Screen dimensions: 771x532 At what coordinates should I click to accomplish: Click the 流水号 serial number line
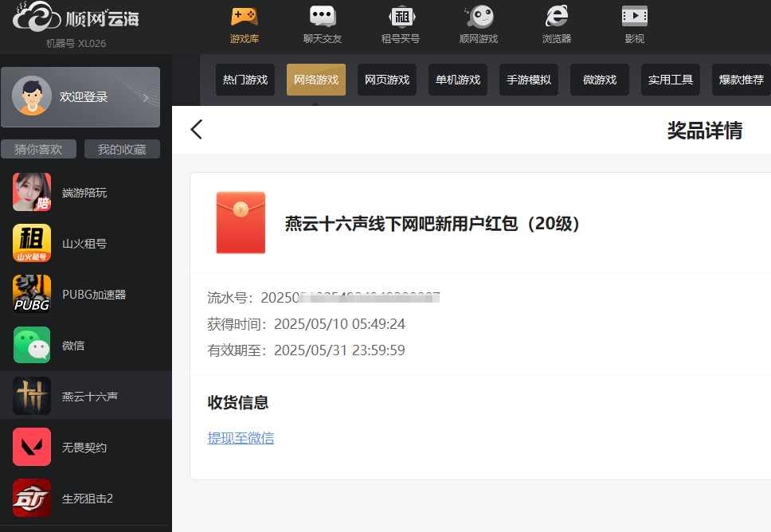[323, 298]
